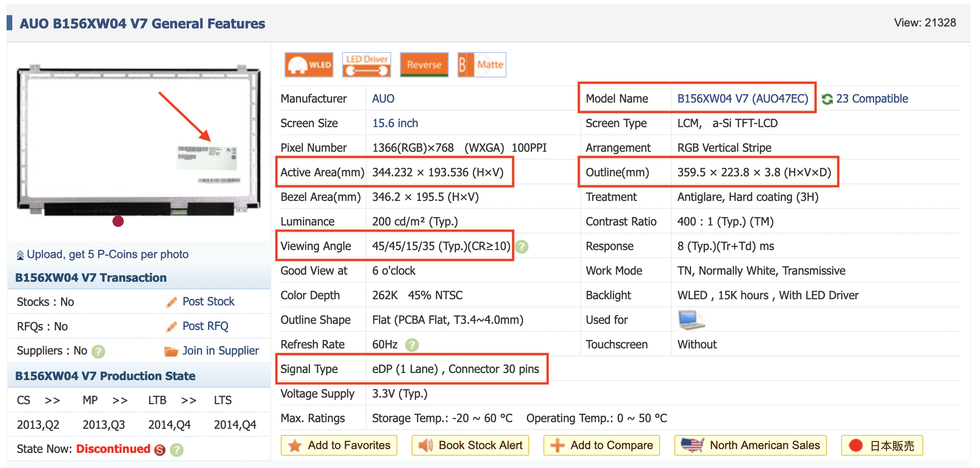This screenshot has height=468, width=980.
Task: Click the upload arrow icon
Action: [20, 255]
